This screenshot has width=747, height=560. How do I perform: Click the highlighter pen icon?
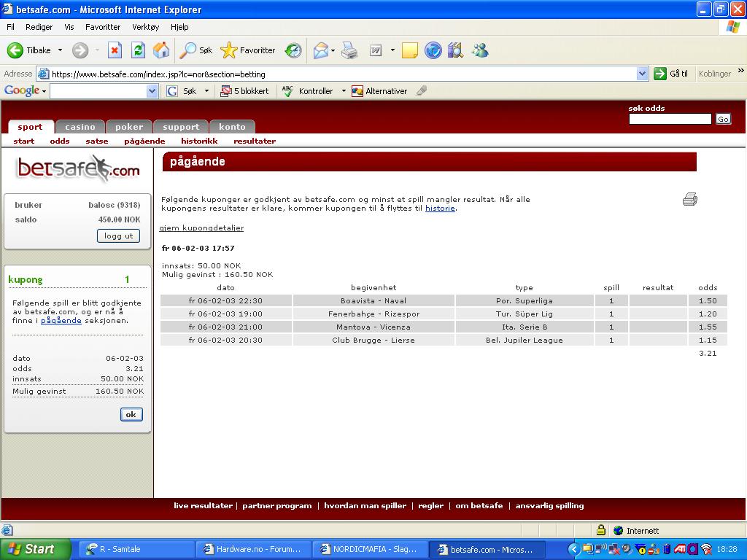tap(421, 90)
